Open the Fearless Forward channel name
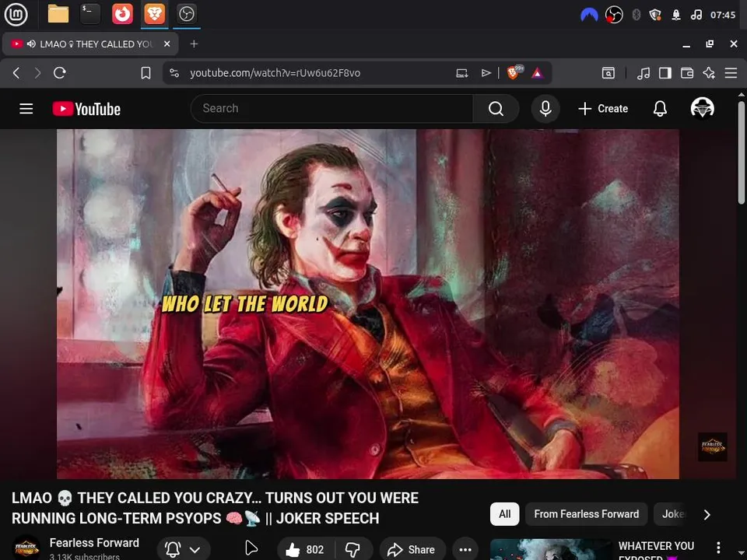 (x=94, y=543)
